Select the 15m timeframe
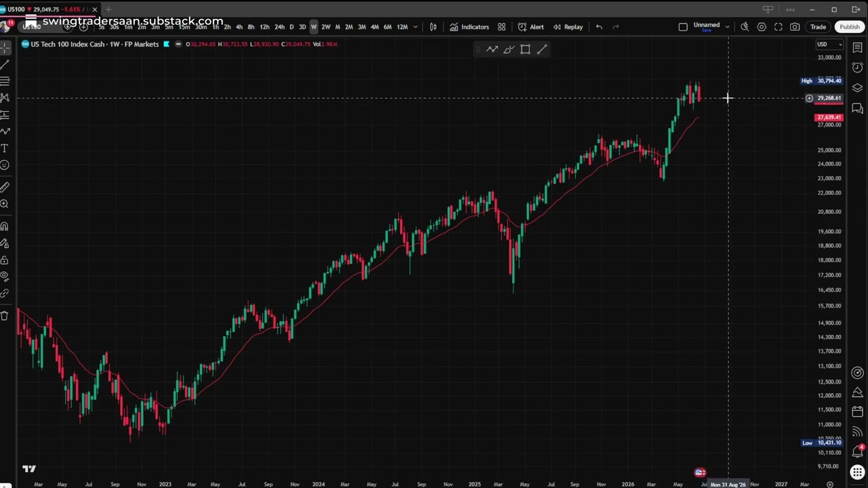 pyautogui.click(x=184, y=27)
